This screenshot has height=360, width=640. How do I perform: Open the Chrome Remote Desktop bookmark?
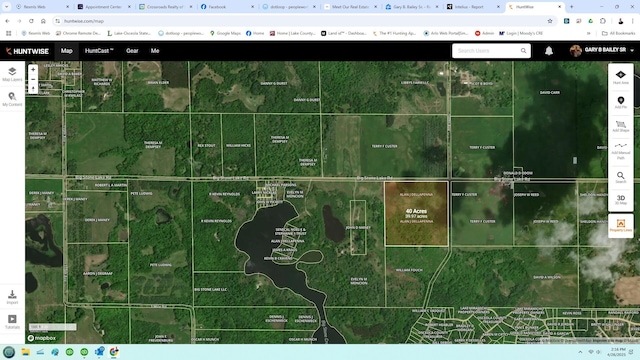tap(78, 33)
